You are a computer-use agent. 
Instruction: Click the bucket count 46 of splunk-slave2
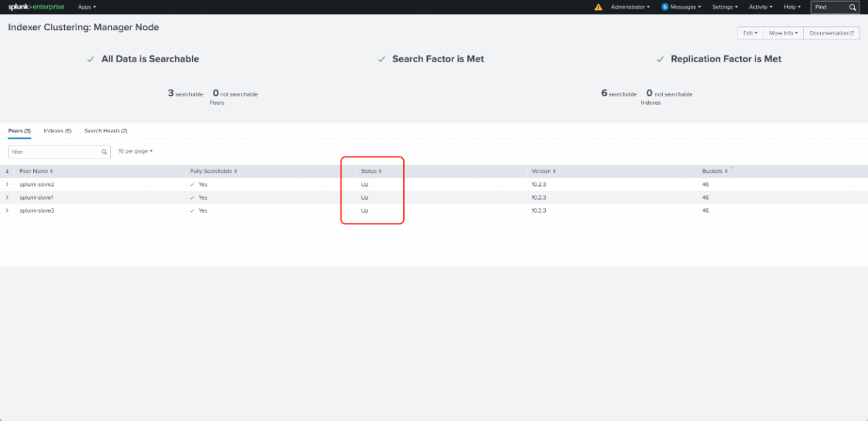click(706, 184)
